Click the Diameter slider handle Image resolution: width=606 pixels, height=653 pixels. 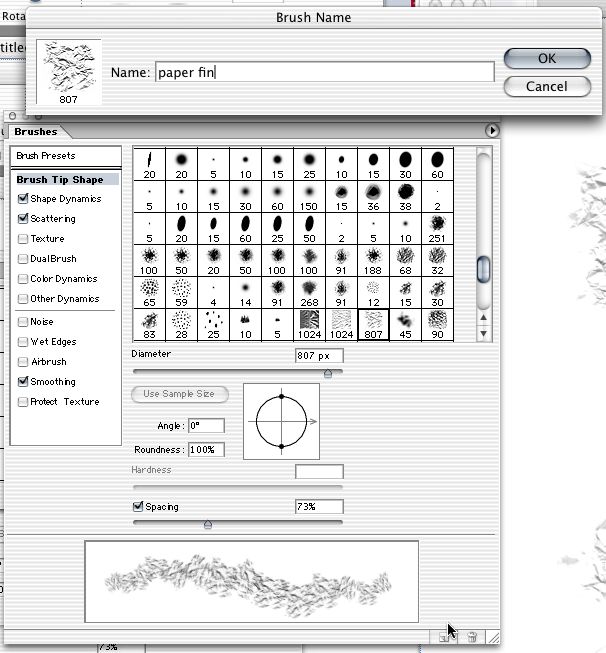[x=328, y=374]
